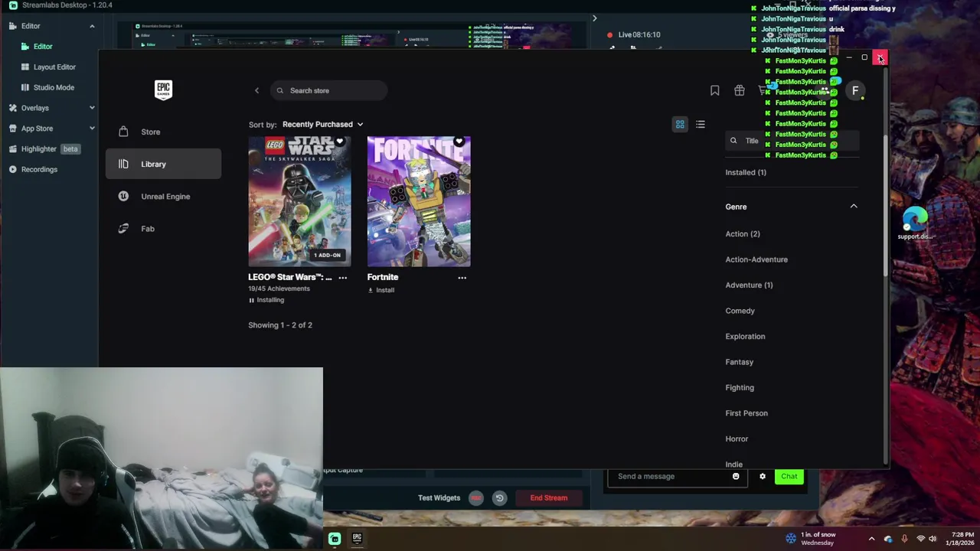Click the replay buffer icon

(499, 498)
